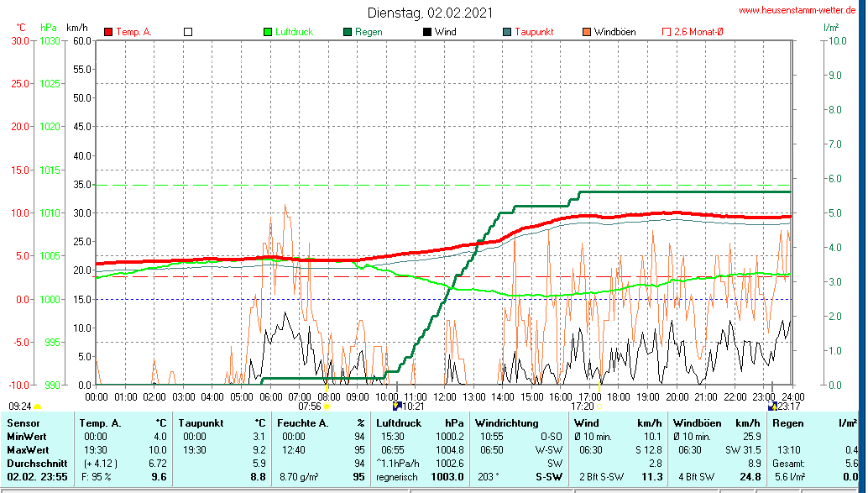This screenshot has height=493, width=868.
Task: Click the dark green Regen legend swatch
Action: [348, 32]
